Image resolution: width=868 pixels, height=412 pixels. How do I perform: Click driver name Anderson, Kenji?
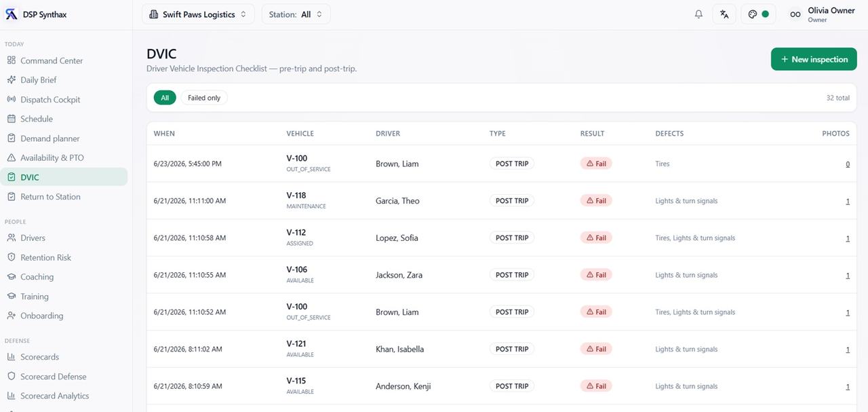click(x=403, y=386)
